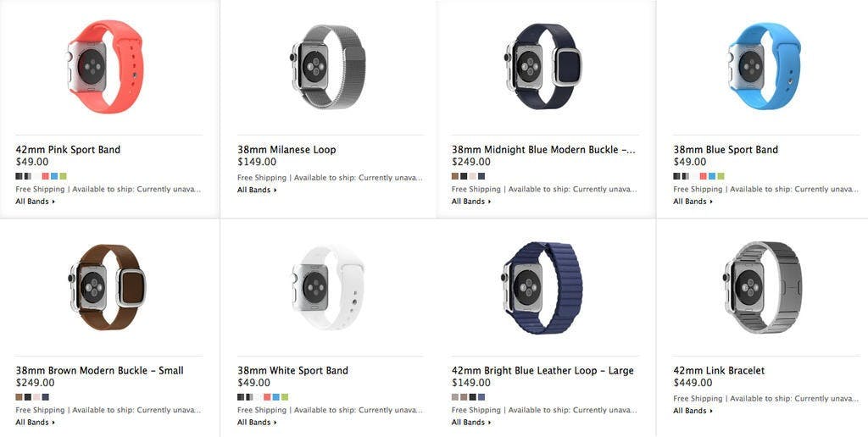
Task: Expand All Bands under 42mm Link Bracelet
Action: (x=693, y=411)
